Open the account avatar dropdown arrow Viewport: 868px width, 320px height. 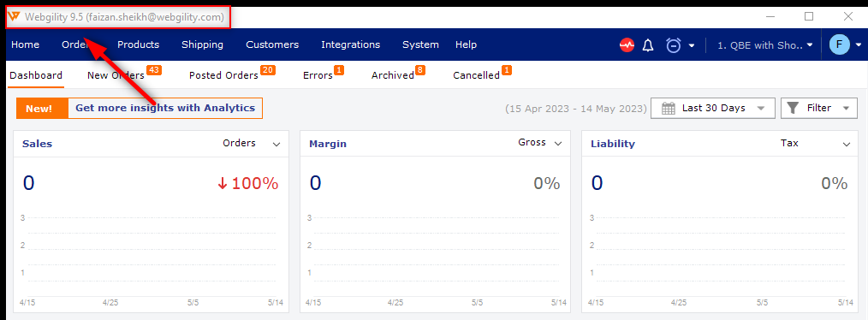click(859, 45)
